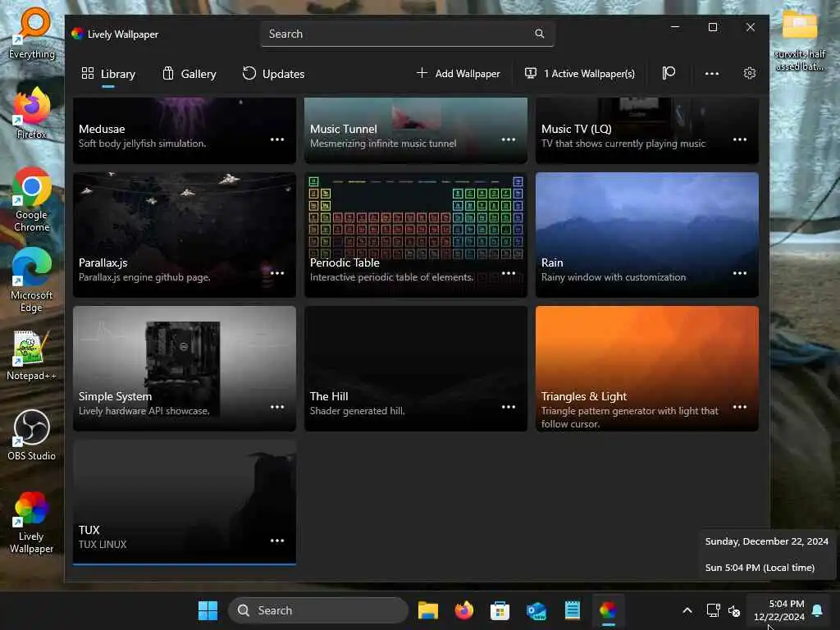
Task: Apply the Periodic Table wallpaper thumbnail
Action: [x=416, y=235]
